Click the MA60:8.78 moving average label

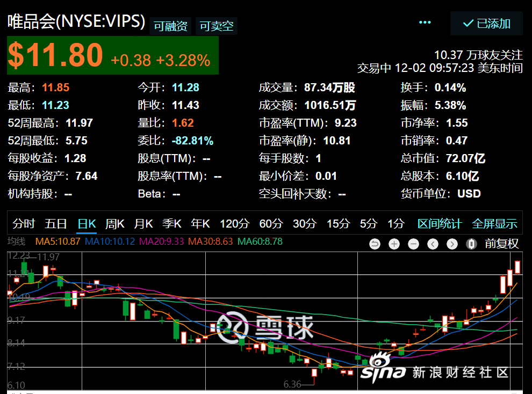coord(260,242)
